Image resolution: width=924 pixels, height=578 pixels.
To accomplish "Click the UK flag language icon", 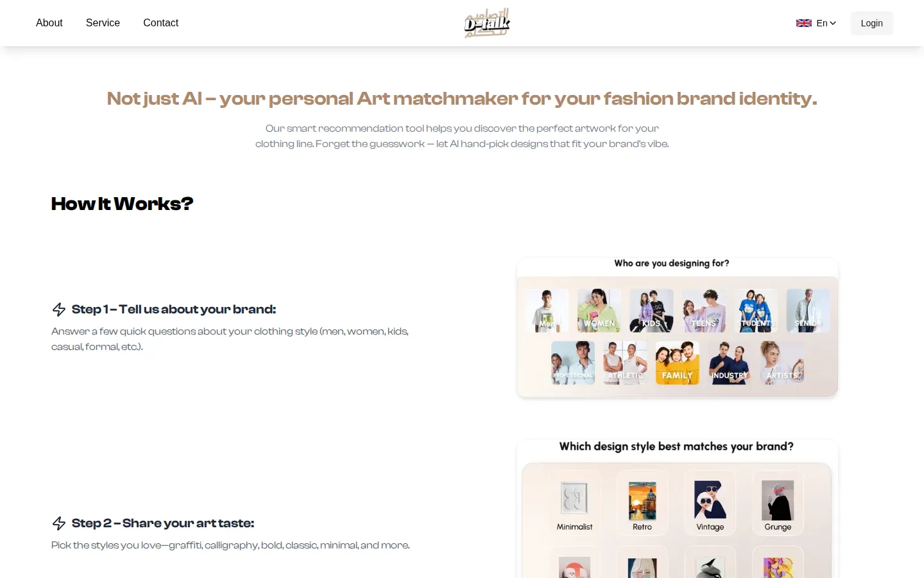I will coord(803,23).
